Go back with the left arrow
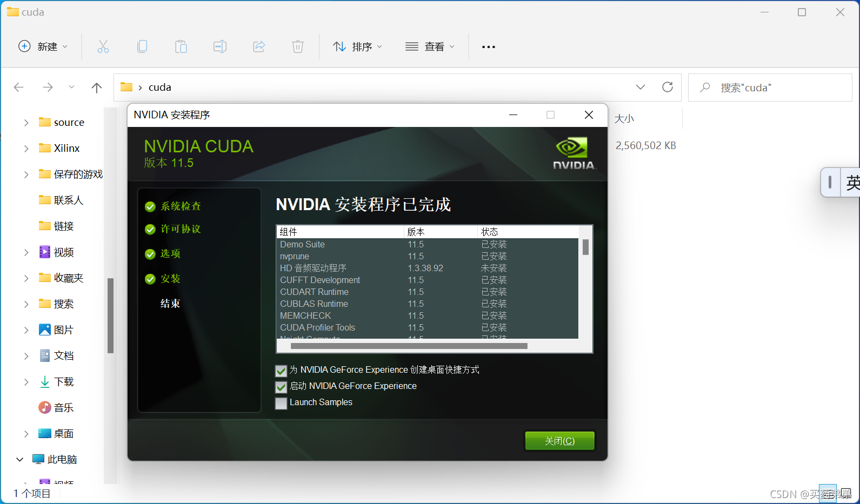The width and height of the screenshot is (860, 504). [19, 88]
